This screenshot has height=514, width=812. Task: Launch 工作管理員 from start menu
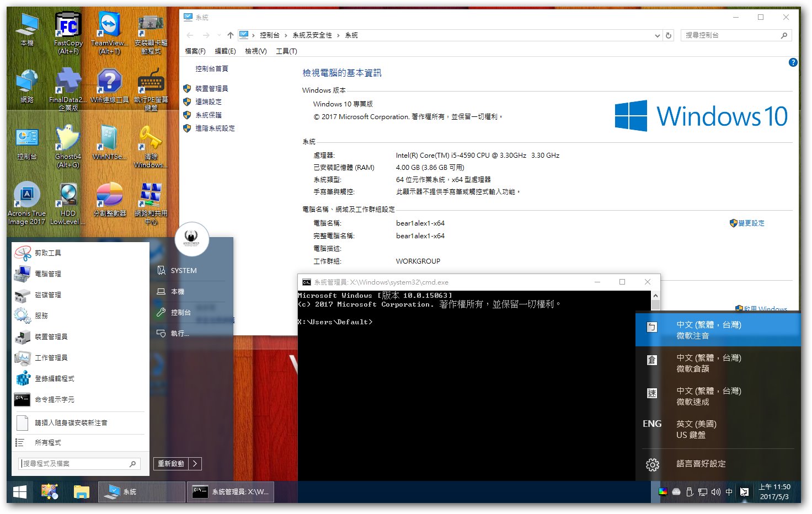pyautogui.click(x=81, y=358)
